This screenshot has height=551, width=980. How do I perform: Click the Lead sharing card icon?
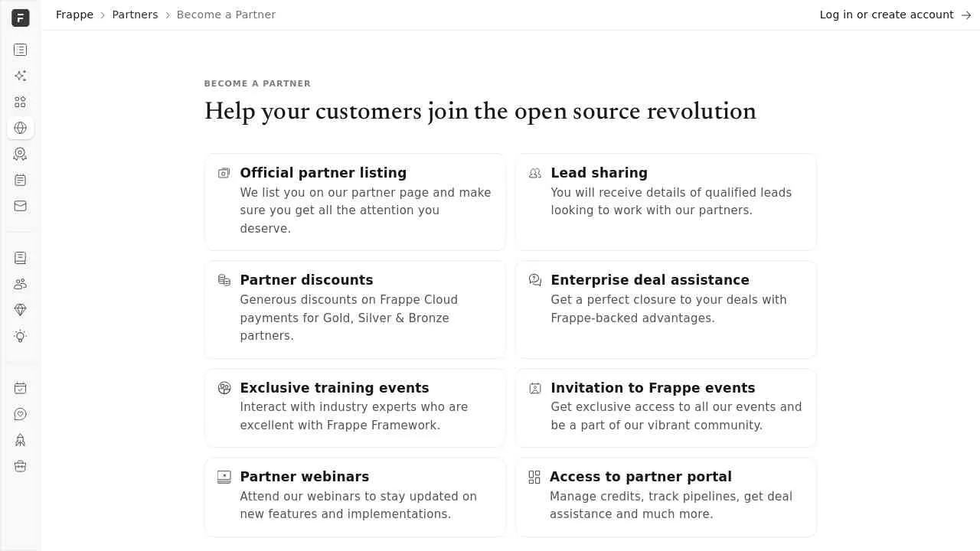pyautogui.click(x=534, y=173)
